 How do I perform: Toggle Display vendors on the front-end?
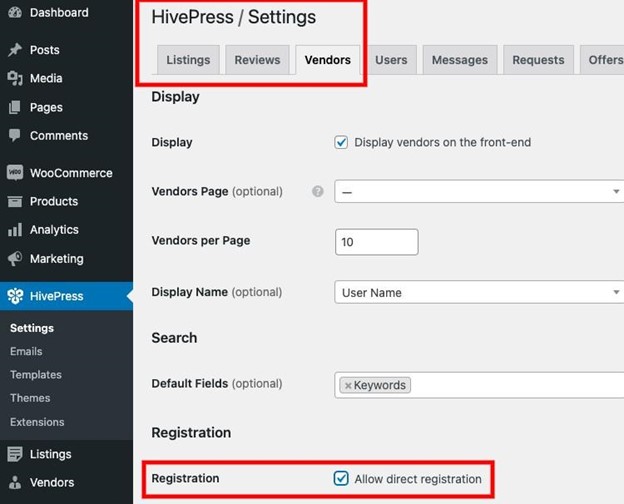342,143
